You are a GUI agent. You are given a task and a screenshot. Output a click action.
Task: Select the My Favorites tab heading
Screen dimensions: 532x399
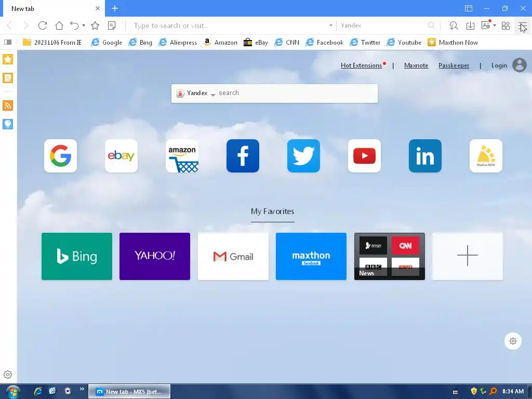coord(272,212)
